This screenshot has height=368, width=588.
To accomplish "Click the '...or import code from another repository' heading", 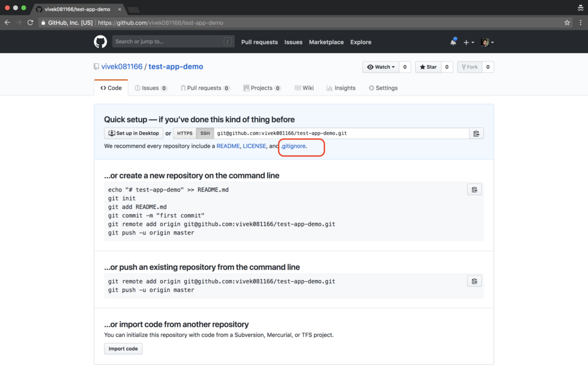I will (176, 324).
